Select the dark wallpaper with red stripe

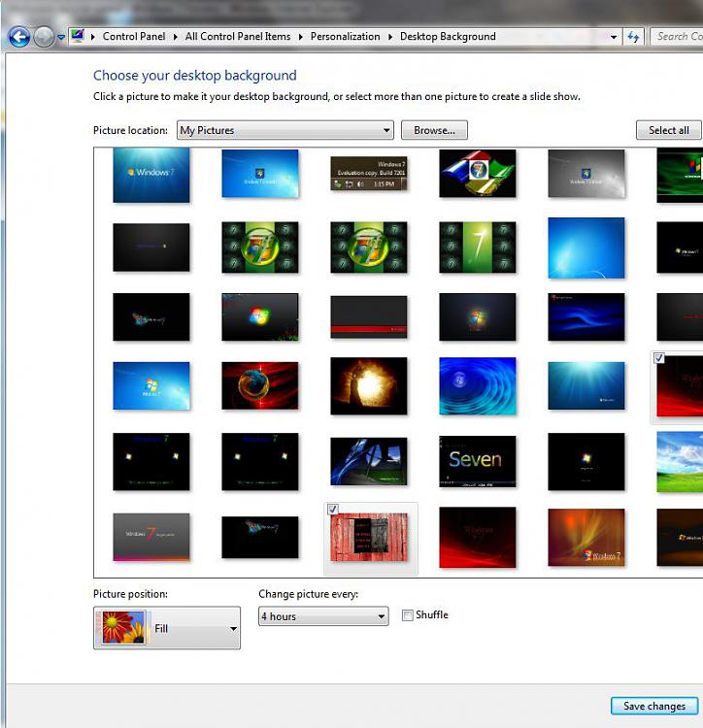(369, 317)
